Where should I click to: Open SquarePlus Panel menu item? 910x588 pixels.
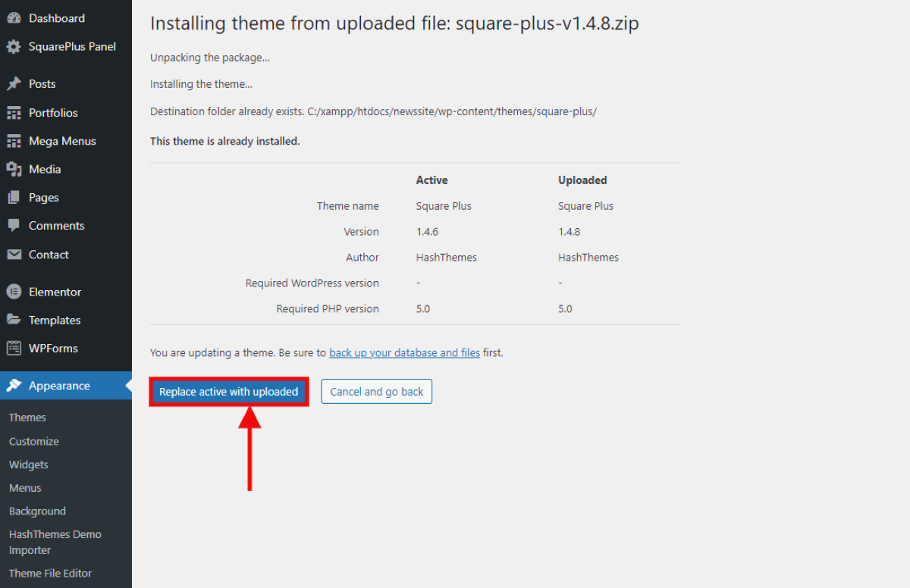coord(66,47)
